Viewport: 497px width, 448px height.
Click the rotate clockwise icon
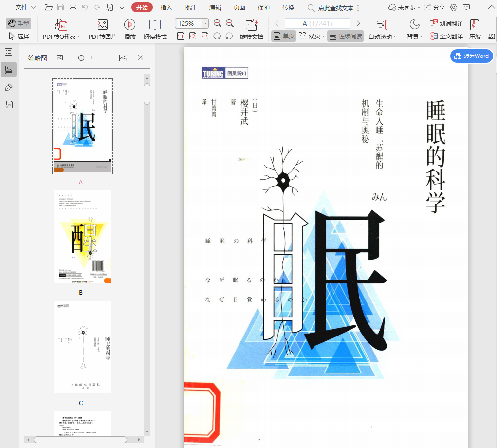click(x=229, y=36)
